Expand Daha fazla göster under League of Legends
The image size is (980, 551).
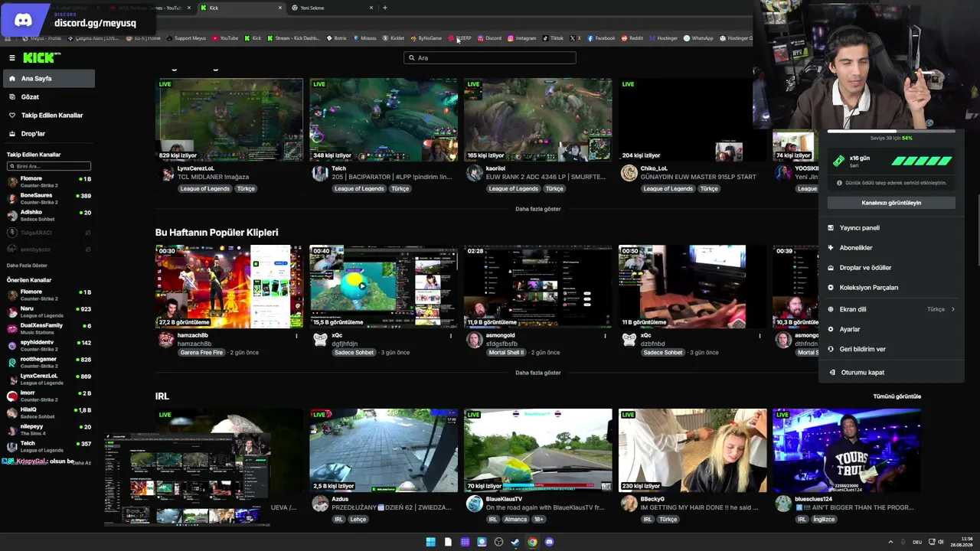point(538,209)
